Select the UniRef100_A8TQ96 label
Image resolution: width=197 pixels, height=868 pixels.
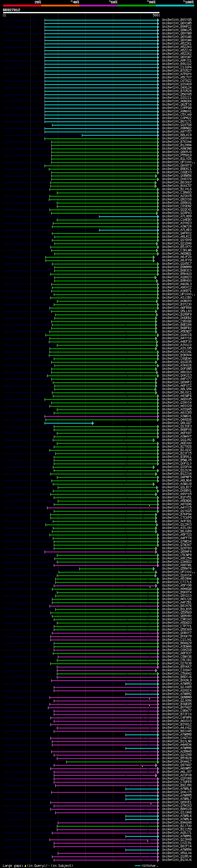[x=177, y=504]
